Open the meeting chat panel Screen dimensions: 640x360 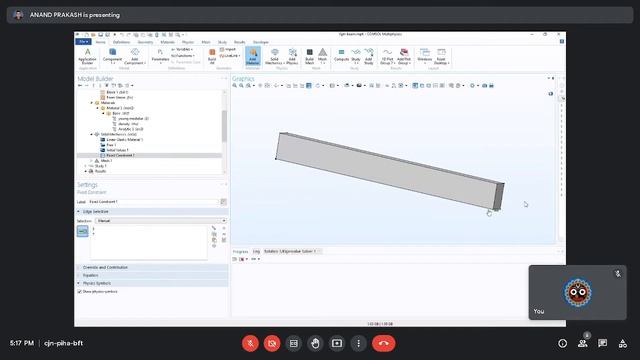click(x=602, y=344)
